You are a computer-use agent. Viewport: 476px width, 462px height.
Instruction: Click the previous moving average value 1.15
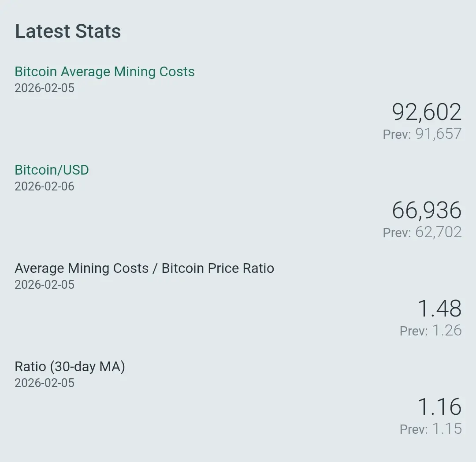[446, 429]
